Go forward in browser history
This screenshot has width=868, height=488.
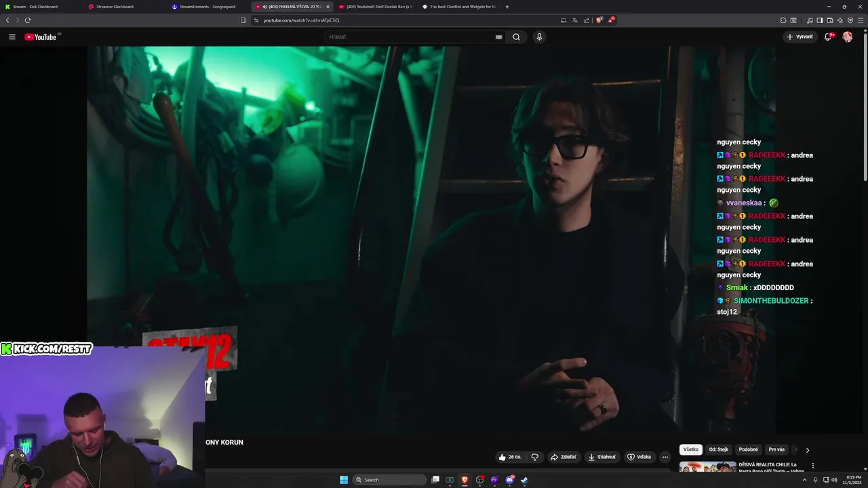[18, 20]
